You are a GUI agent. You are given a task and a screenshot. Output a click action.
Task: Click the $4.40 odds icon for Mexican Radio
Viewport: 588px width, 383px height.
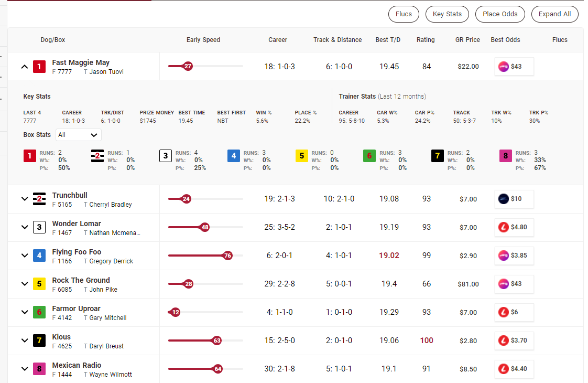point(514,369)
